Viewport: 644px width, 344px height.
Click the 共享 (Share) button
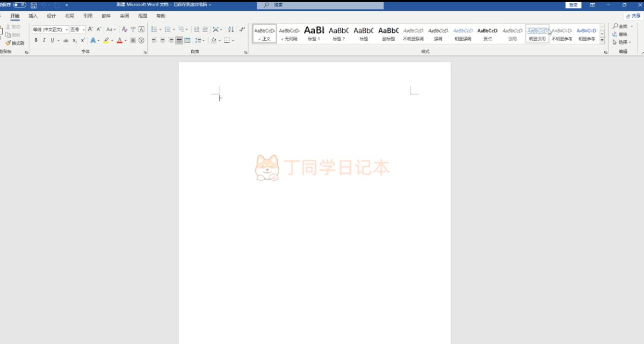click(x=633, y=16)
